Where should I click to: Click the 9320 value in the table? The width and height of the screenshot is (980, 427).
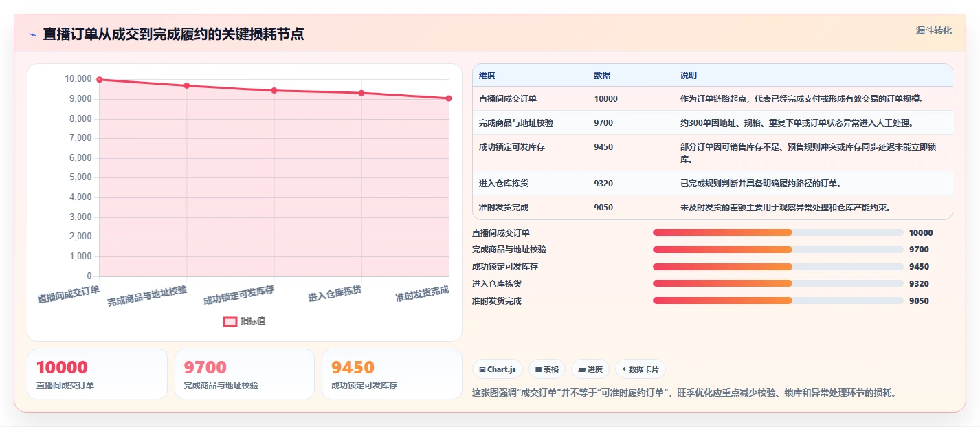point(604,184)
